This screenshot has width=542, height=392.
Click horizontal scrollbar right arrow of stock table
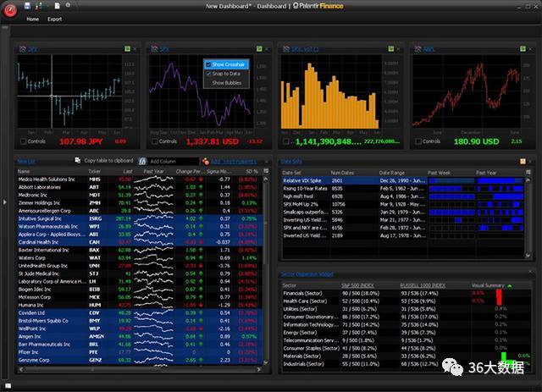pos(259,369)
